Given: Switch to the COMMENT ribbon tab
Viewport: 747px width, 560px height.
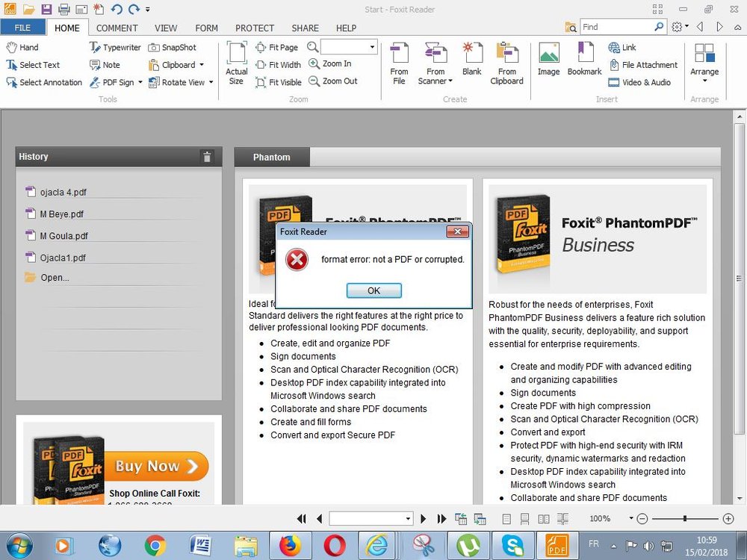Looking at the screenshot, I should coord(116,28).
